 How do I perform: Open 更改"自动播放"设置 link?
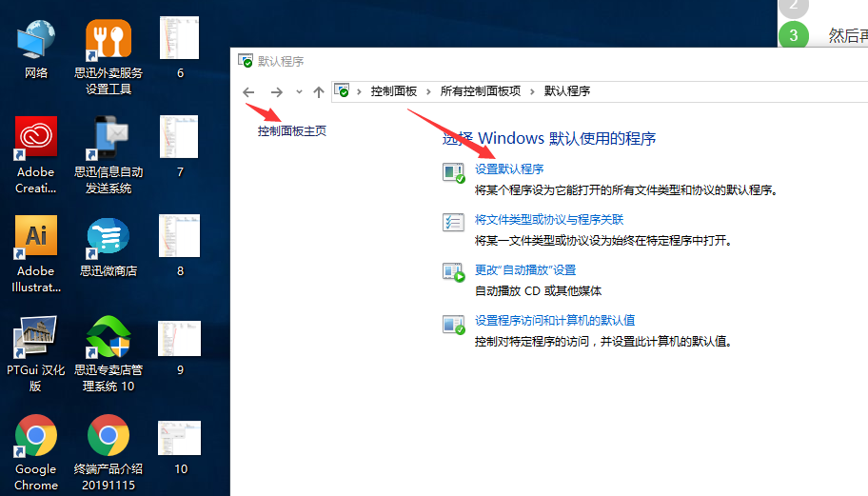(x=525, y=270)
